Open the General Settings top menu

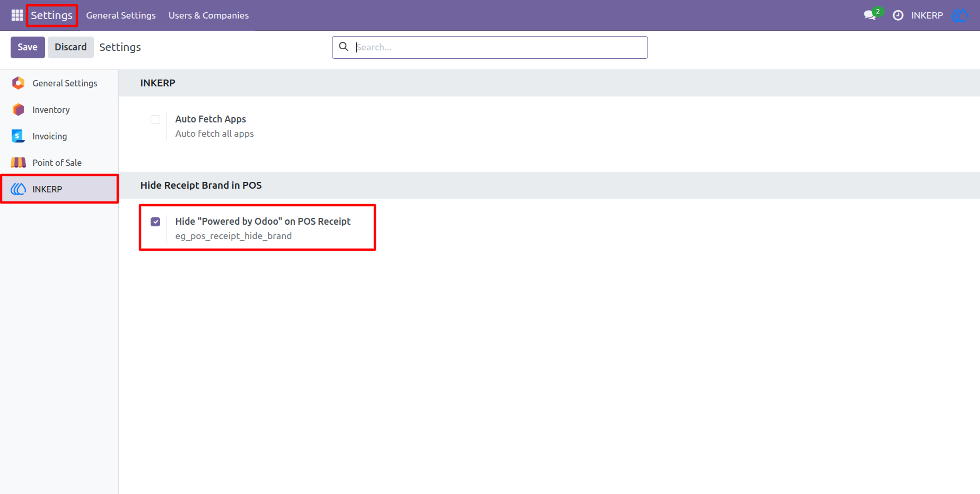pos(121,15)
